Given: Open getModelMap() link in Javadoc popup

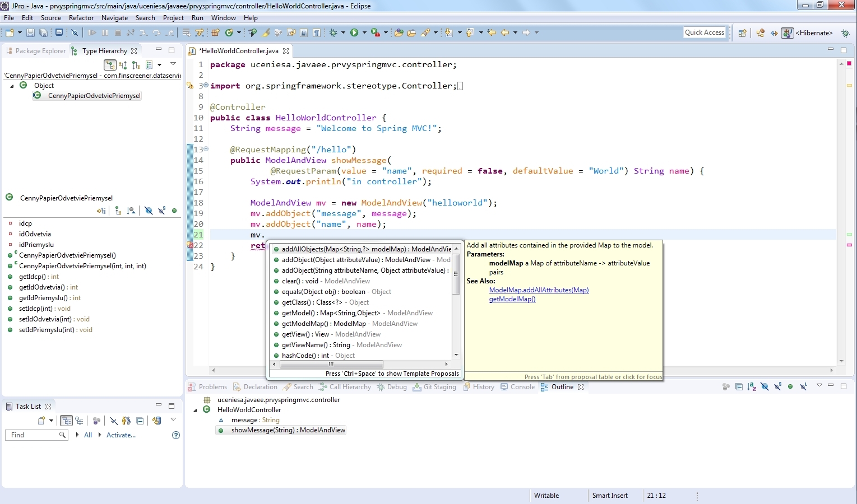Looking at the screenshot, I should 512,299.
